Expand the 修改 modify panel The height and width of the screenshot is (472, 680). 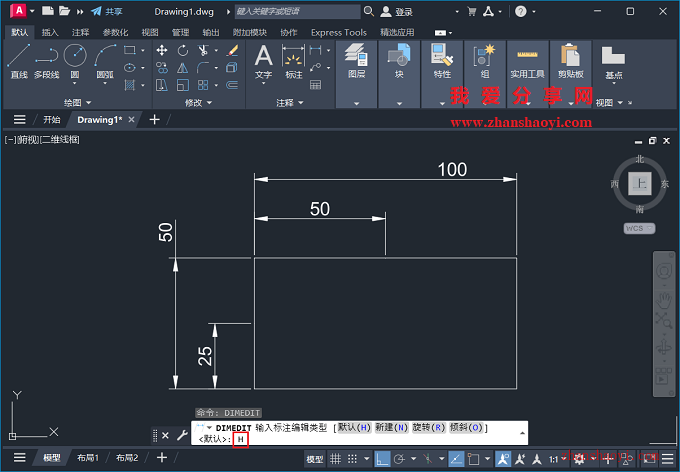click(198, 102)
